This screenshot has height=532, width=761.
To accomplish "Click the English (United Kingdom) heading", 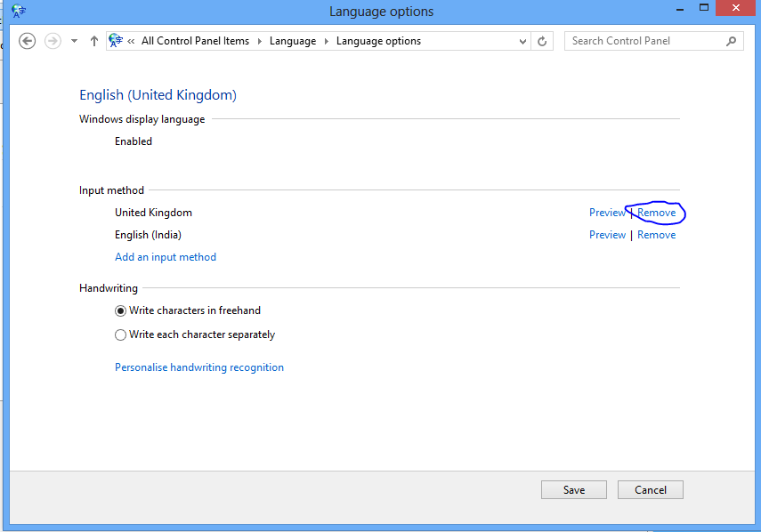I will point(158,95).
